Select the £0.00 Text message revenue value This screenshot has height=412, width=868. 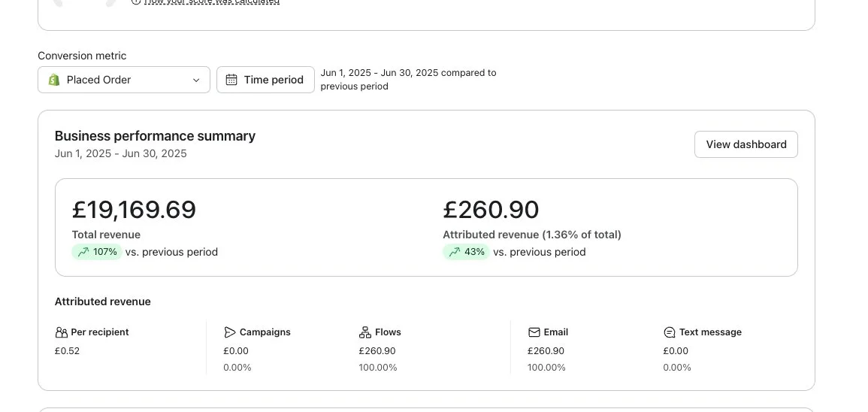coord(676,351)
